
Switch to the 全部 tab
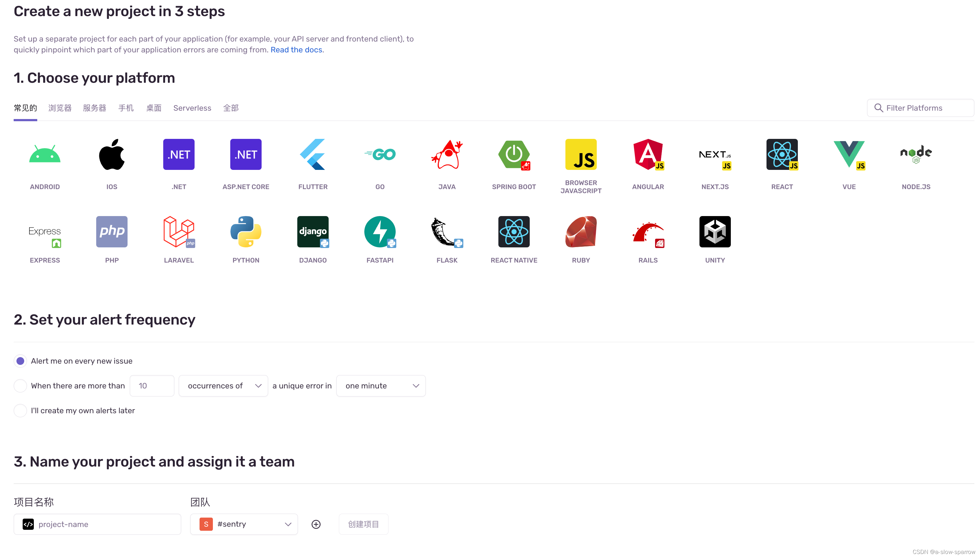(231, 108)
